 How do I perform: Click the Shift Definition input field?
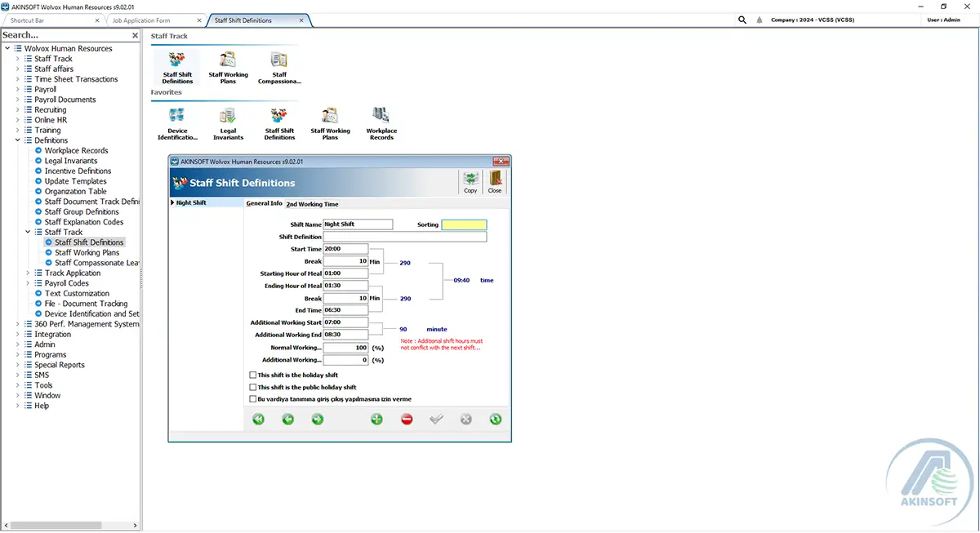click(x=405, y=237)
